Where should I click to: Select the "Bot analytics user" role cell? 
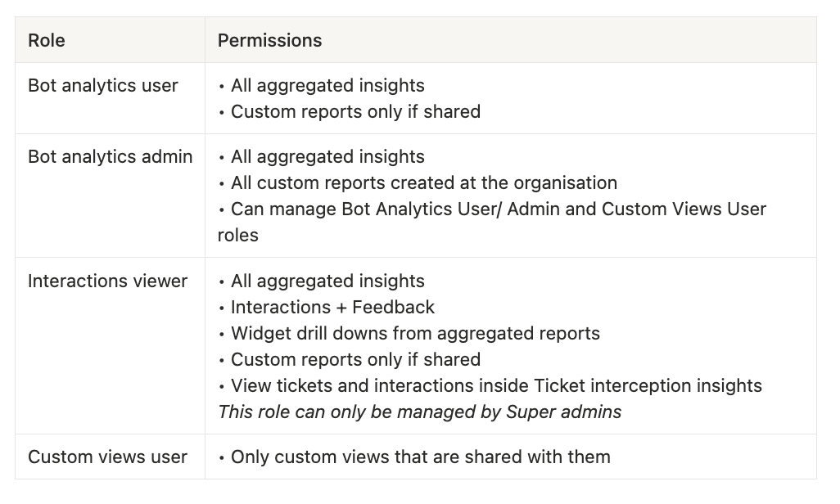tap(103, 86)
